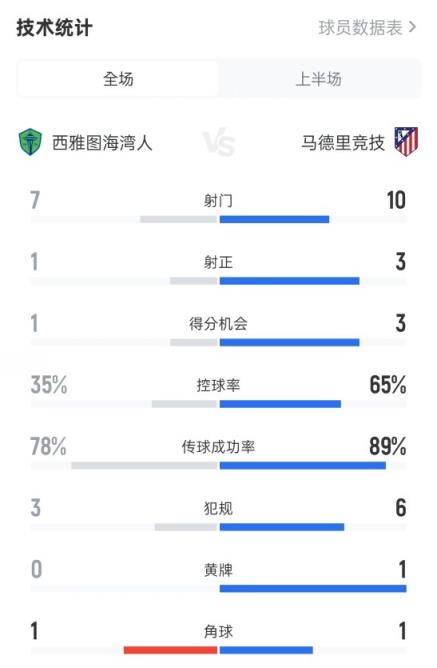Click the 马德里竞技 team name

pyautogui.click(x=343, y=143)
